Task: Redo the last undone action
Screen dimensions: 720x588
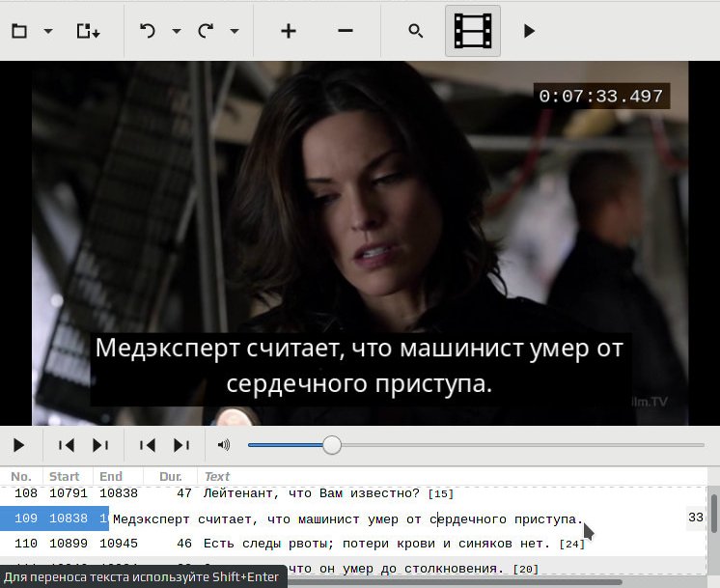Action: [206, 31]
